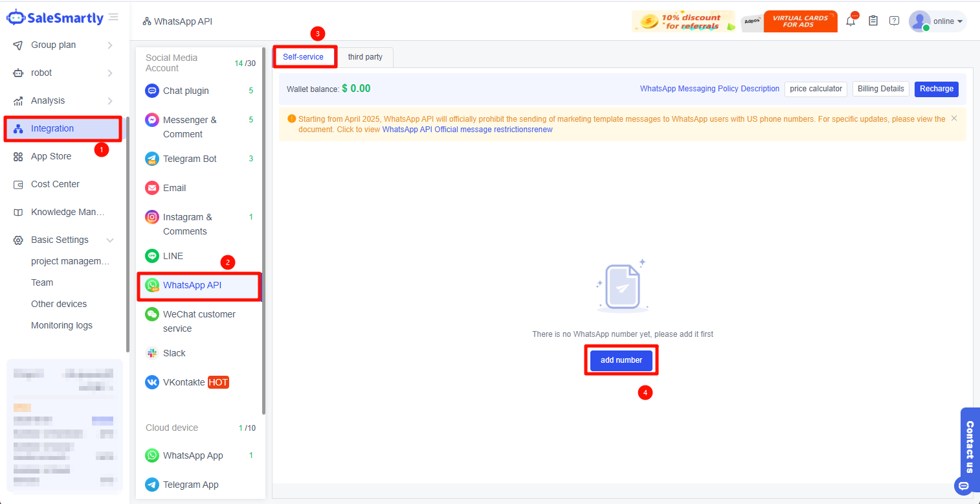Open the price calculator
The height and width of the screenshot is (504, 980).
click(816, 89)
